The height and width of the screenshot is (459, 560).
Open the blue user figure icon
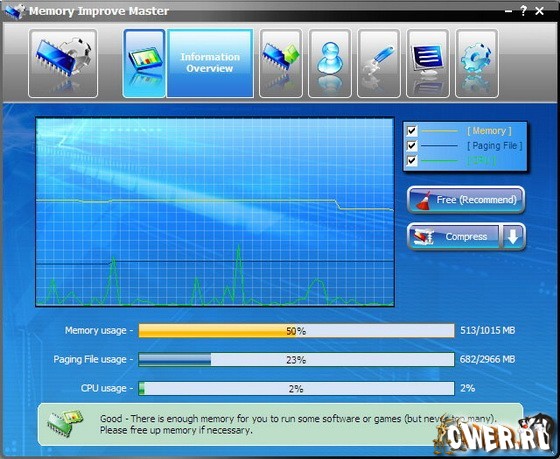(x=330, y=63)
